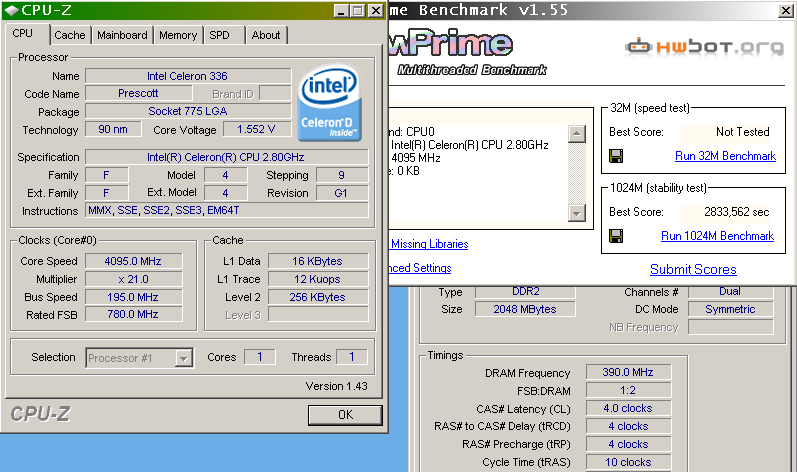Click the tRCD value '4 clocks'

click(x=628, y=426)
